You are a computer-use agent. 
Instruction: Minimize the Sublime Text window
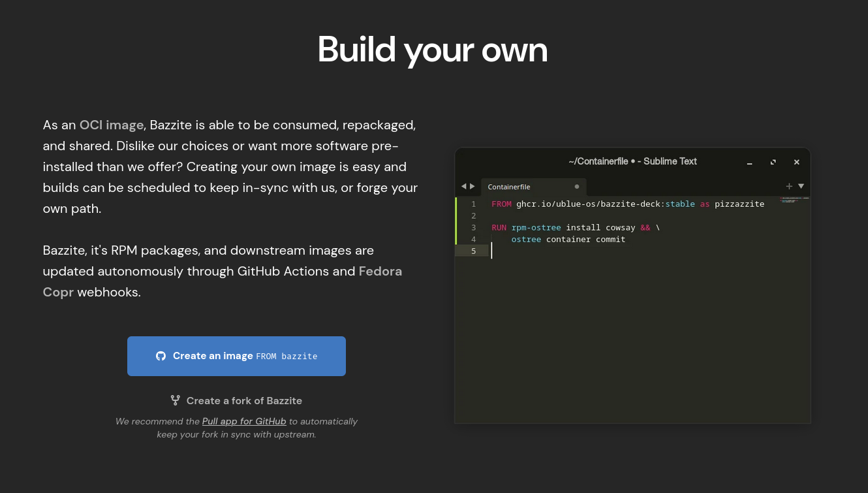tap(750, 162)
